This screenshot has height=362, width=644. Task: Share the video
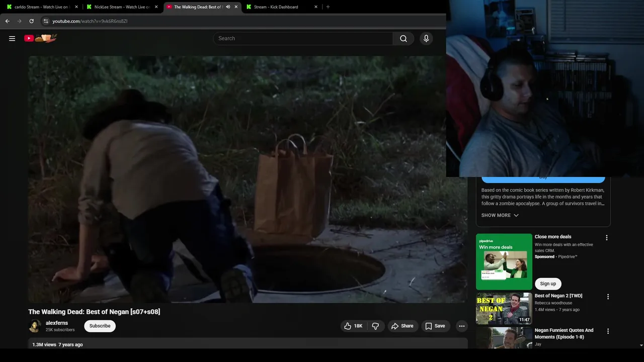[403, 326]
